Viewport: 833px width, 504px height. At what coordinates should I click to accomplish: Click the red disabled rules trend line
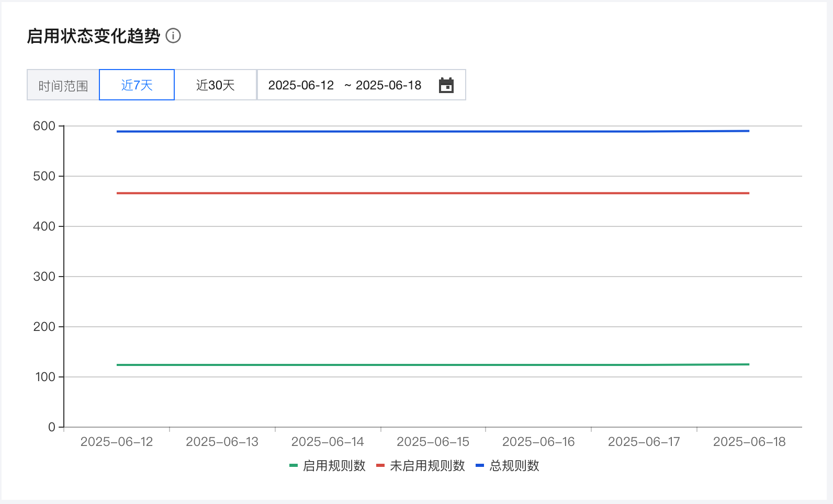pos(433,193)
